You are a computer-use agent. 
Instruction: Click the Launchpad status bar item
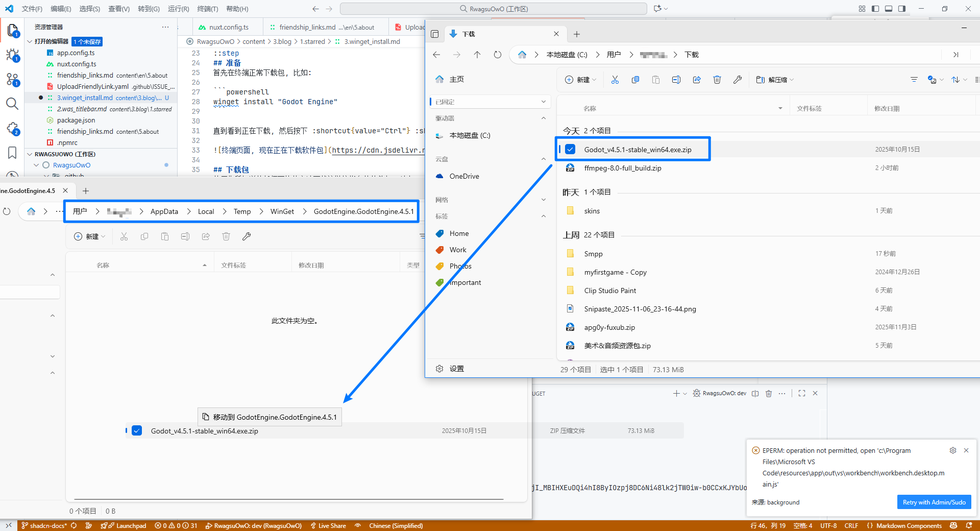pyautogui.click(x=124, y=525)
